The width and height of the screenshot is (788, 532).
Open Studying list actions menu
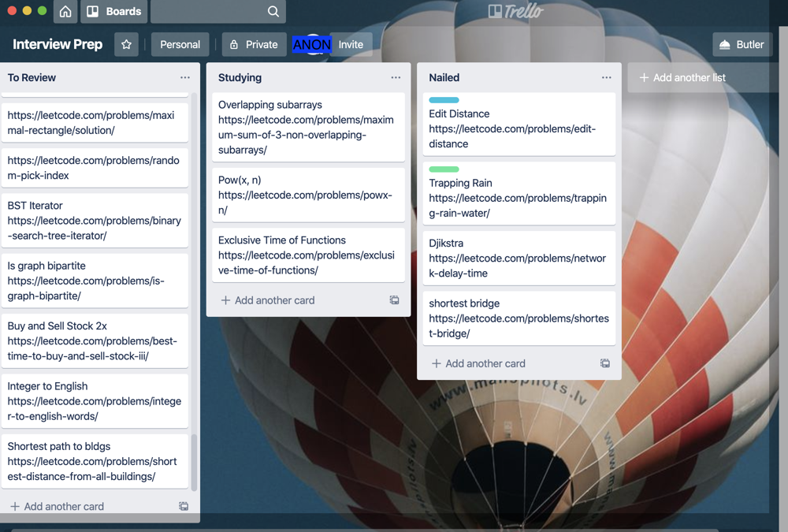pyautogui.click(x=396, y=77)
